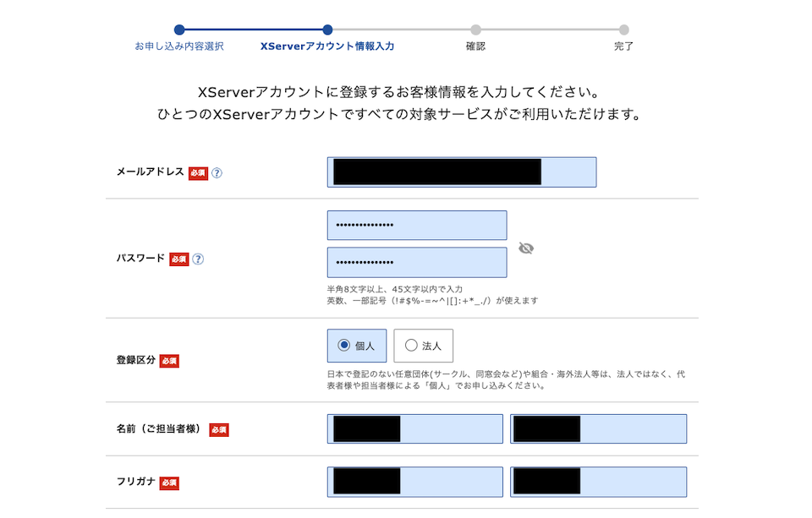Click the first password input field

coord(417,225)
